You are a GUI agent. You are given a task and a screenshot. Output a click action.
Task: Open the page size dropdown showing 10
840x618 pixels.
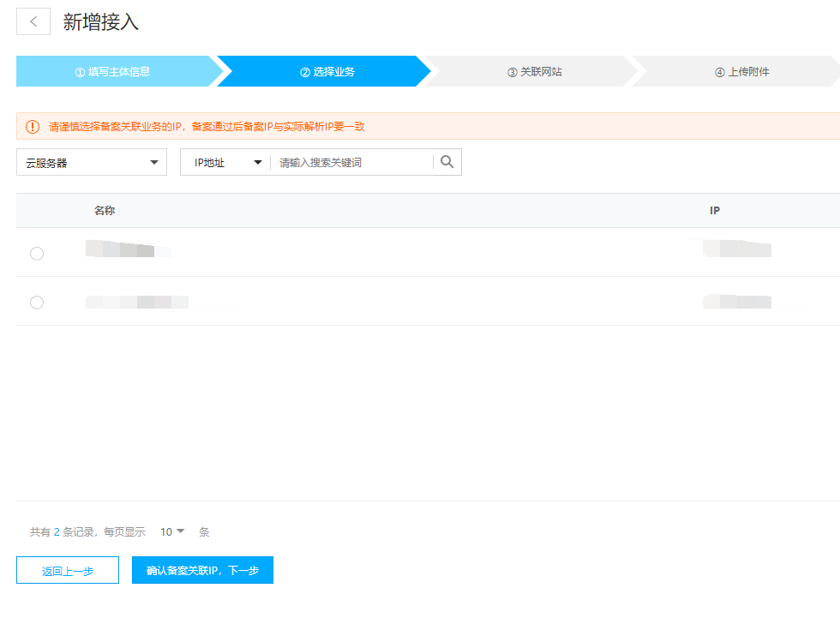coord(172,531)
